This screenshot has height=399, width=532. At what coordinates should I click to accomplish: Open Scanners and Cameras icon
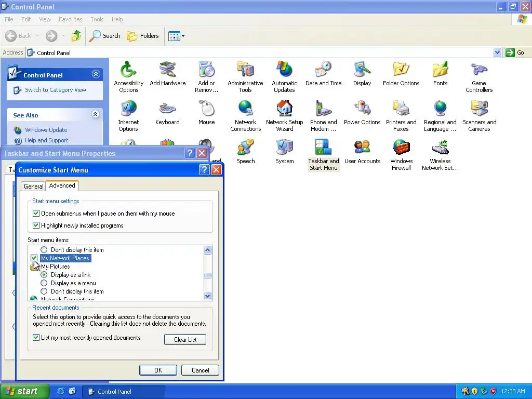[479, 116]
